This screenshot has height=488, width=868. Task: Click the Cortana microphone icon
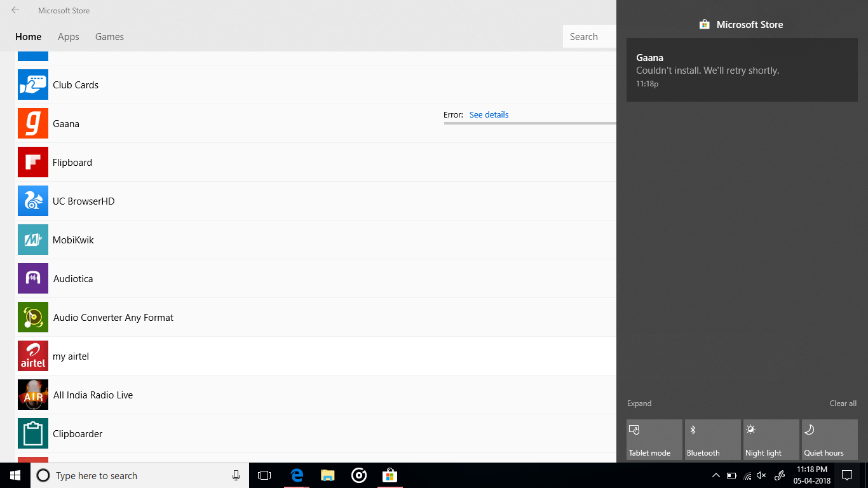[236, 475]
